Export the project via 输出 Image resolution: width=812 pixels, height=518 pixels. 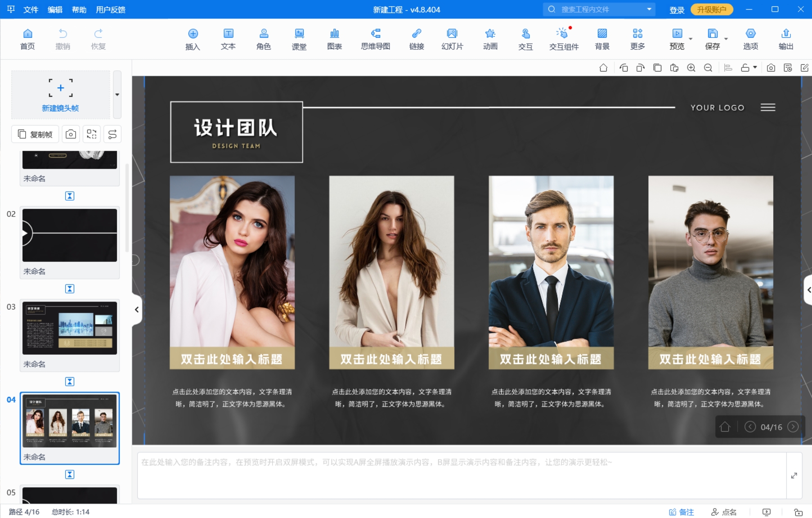coord(786,39)
